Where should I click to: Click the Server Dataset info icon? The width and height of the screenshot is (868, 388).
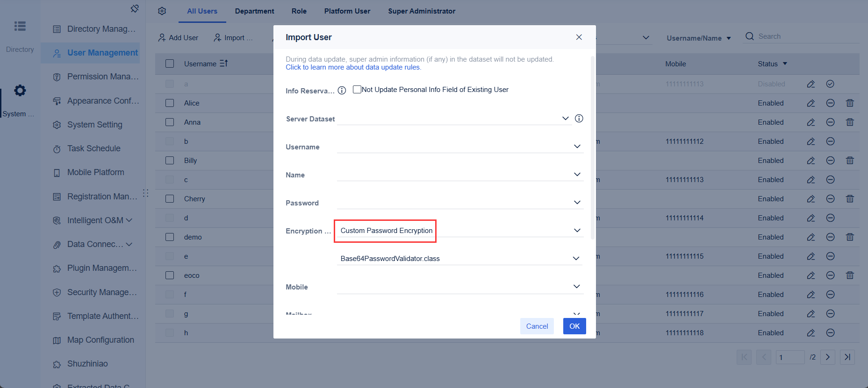coord(579,119)
